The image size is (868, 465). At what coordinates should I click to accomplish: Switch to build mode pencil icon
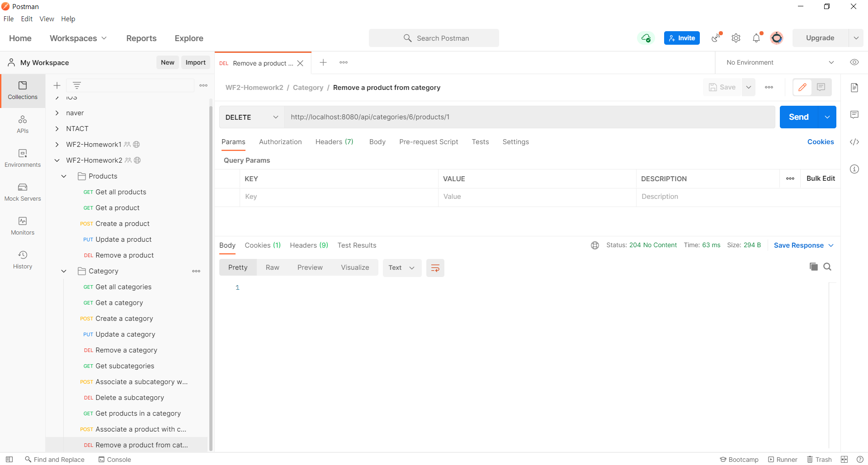(x=802, y=87)
